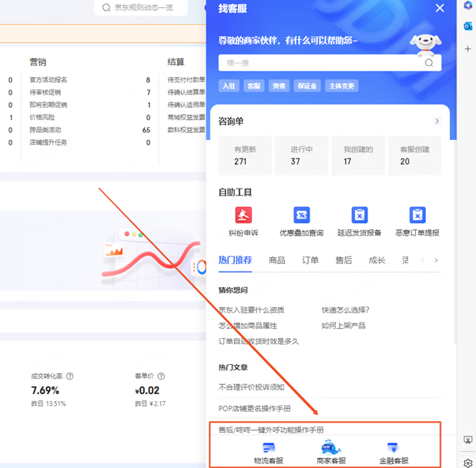Switch to the 订单 tab
The width and height of the screenshot is (476, 468).
point(310,260)
